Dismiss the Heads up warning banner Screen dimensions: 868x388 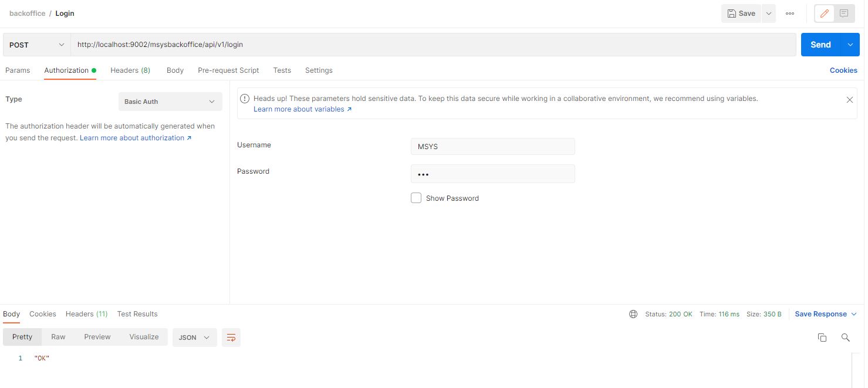point(849,100)
